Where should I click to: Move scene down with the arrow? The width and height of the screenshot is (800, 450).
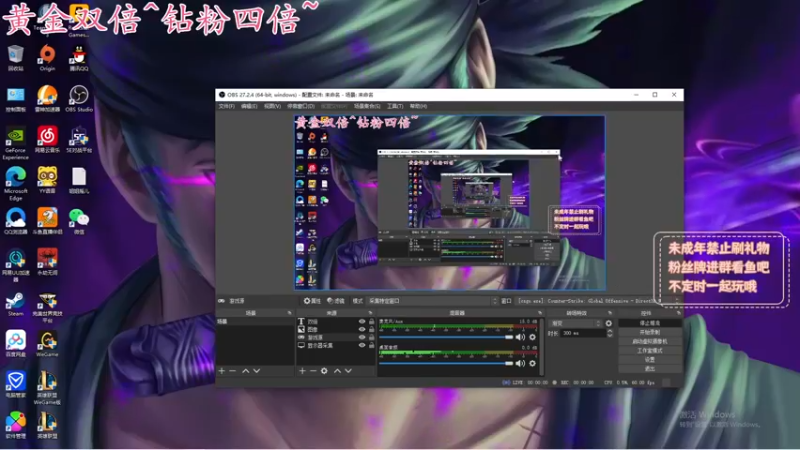[x=257, y=371]
